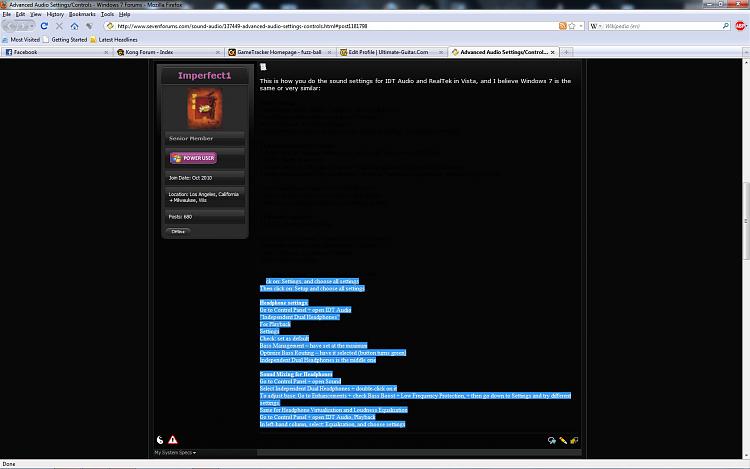750x469 pixels.
Task: Click the Sound Mixing for Headphones heading
Action: pos(296,374)
